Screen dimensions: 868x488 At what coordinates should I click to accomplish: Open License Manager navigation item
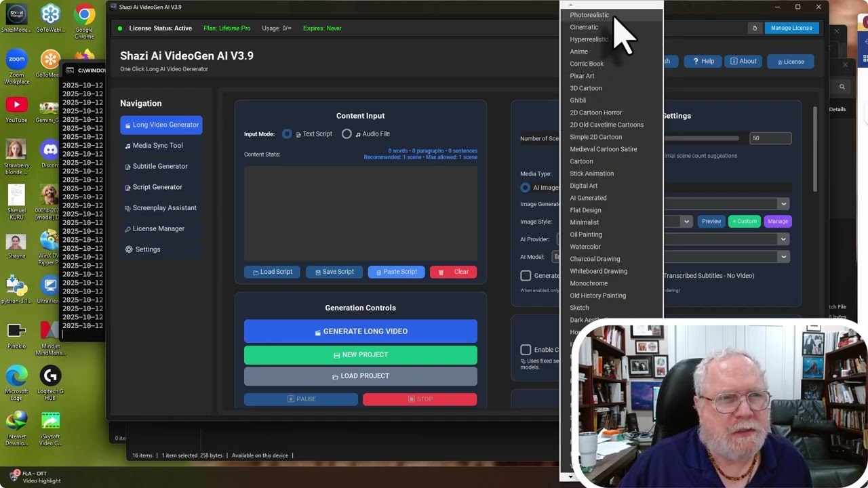(161, 228)
